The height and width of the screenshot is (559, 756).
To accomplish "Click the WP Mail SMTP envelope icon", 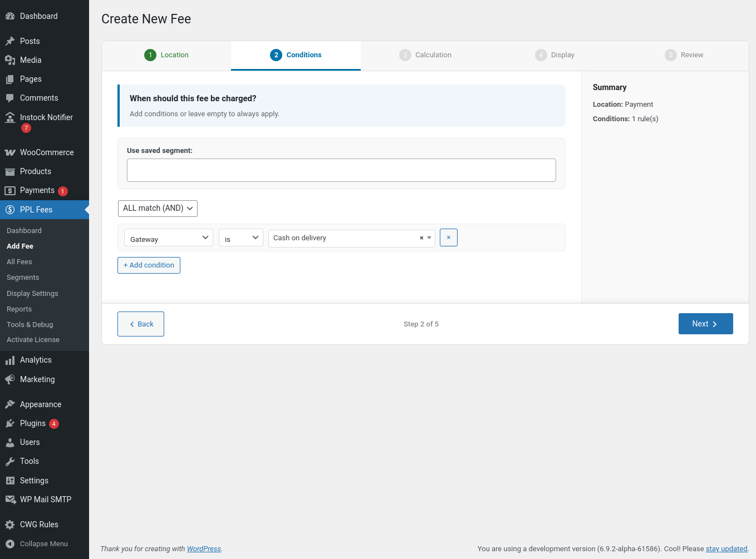I will (10, 499).
